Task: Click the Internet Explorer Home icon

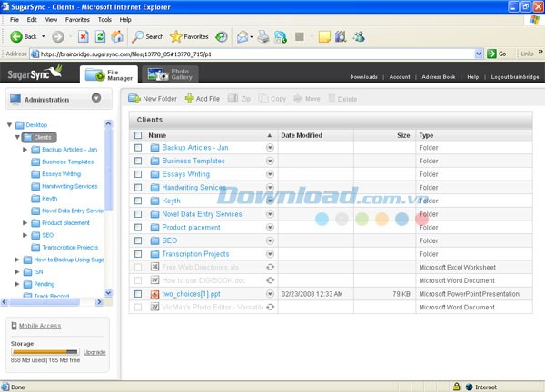Action: pyautogui.click(x=117, y=37)
